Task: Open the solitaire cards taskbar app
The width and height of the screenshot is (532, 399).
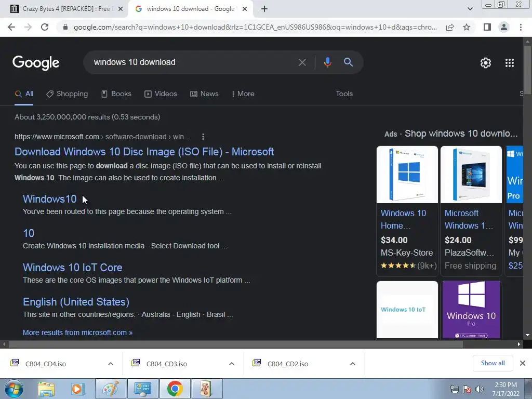Action: (207, 389)
